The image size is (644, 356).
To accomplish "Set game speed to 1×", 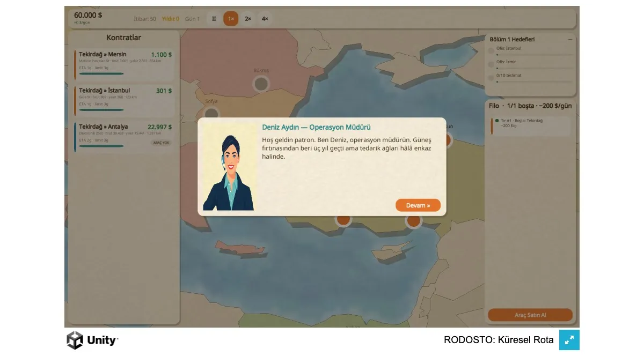I will [231, 19].
